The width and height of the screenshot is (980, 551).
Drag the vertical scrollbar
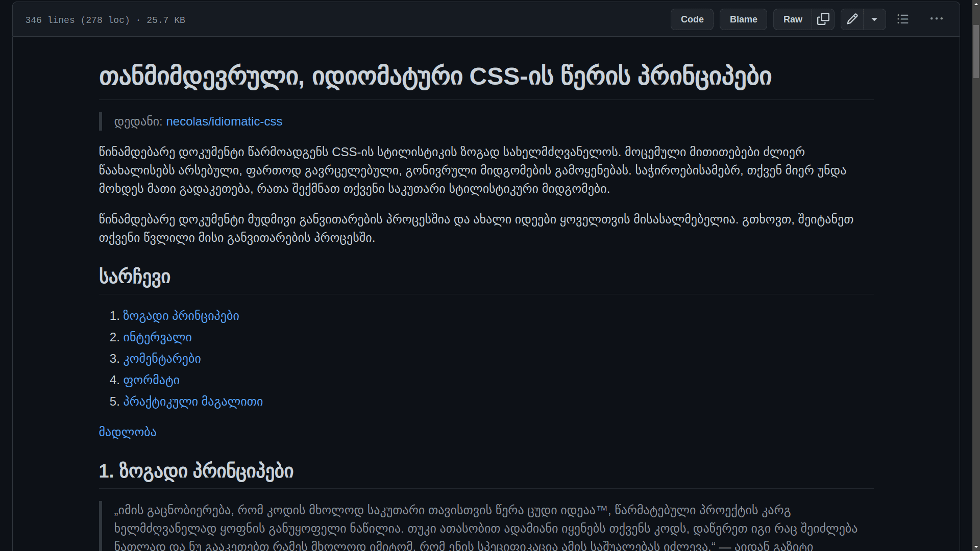(x=974, y=37)
